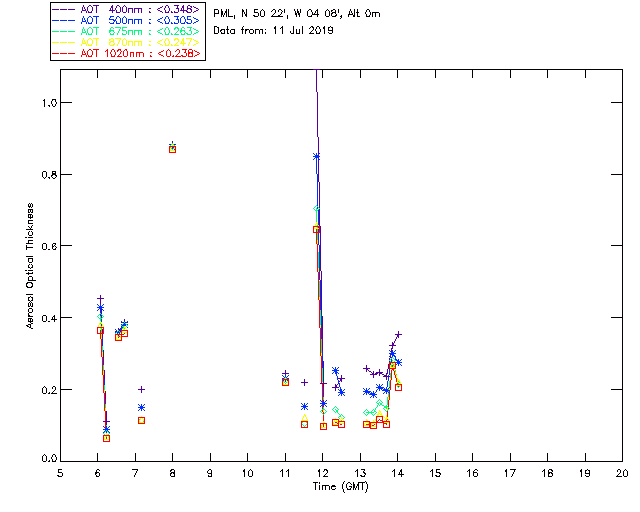Click the AOT 500nm legend entry
Viewport: 640px width, 512px height.
127,20
